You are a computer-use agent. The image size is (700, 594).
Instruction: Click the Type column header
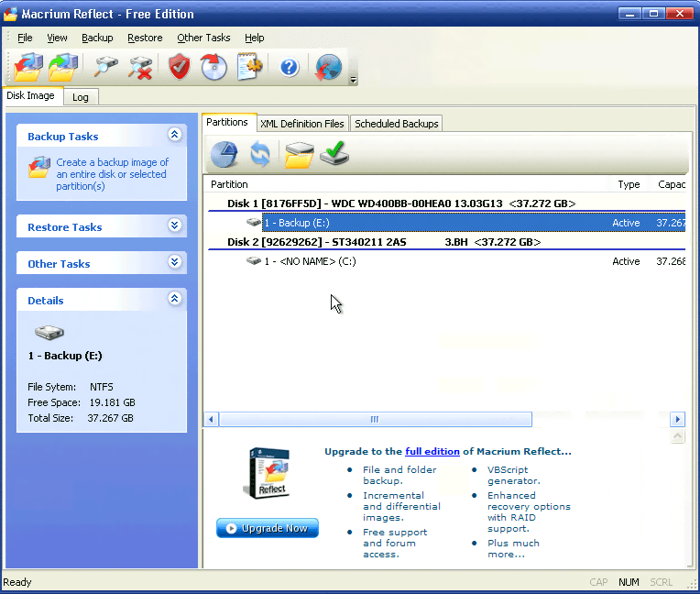pos(629,184)
